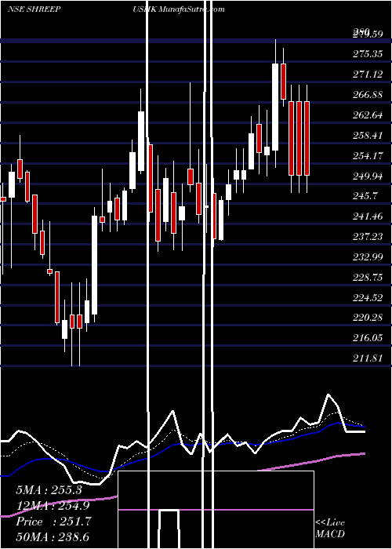Click the 279.59 top price label
The width and height of the screenshot is (392, 549).
tap(368, 34)
